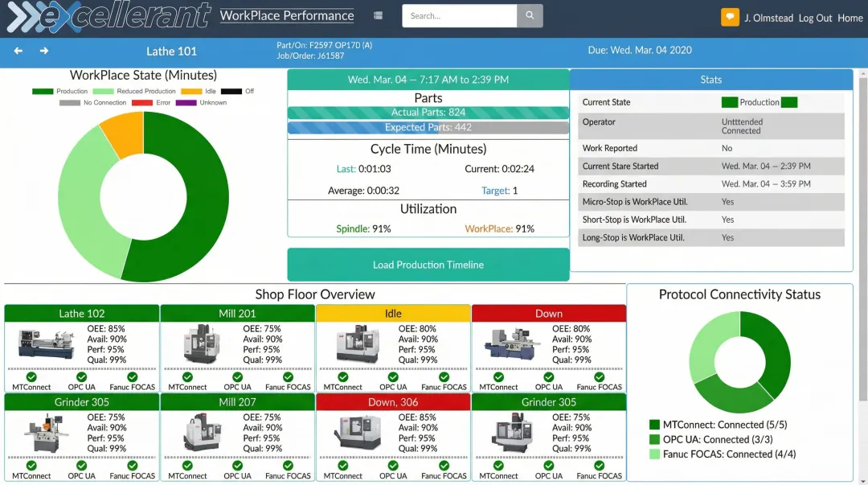This screenshot has width=868, height=485.
Task: Focus the Search text field
Action: (459, 16)
